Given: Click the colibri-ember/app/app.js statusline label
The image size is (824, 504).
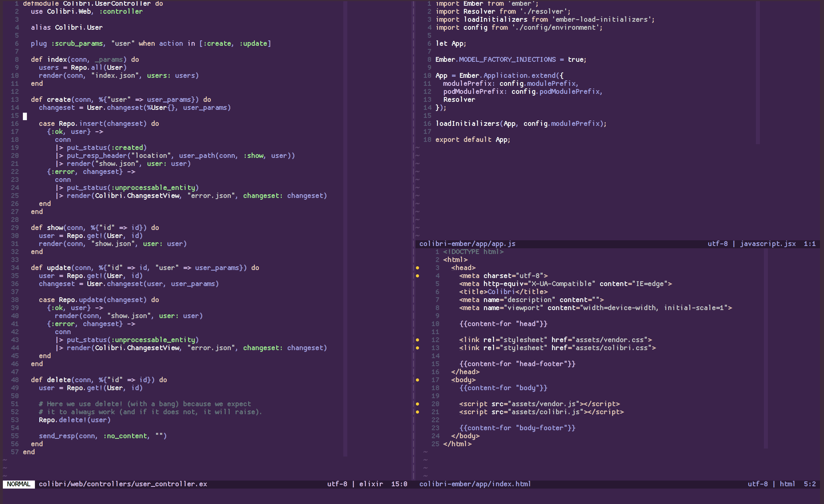Looking at the screenshot, I should [x=467, y=244].
